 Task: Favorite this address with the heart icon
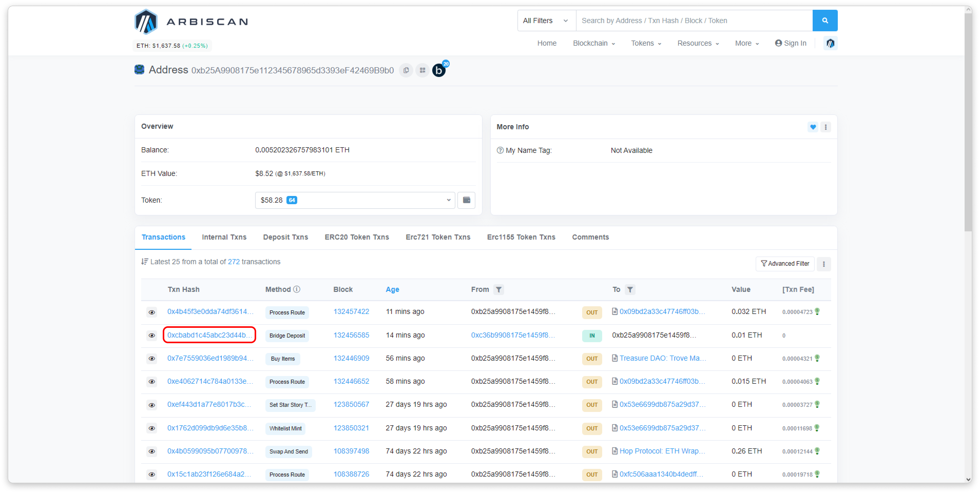(813, 127)
